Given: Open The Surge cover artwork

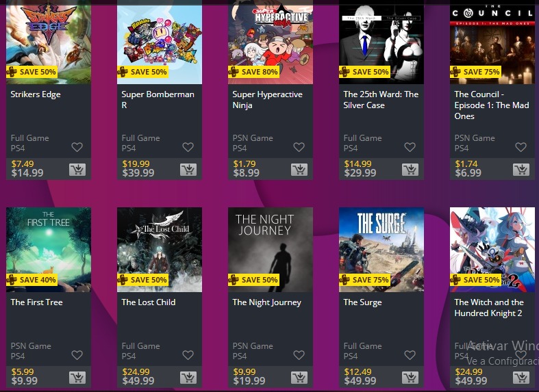Looking at the screenshot, I should pyautogui.click(x=381, y=250).
